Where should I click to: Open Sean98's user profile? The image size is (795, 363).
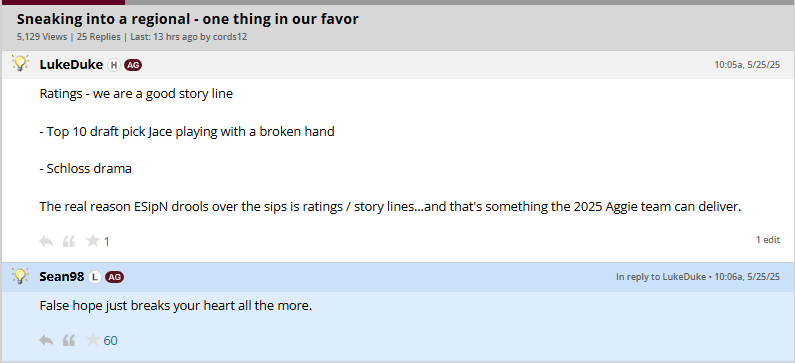(62, 277)
